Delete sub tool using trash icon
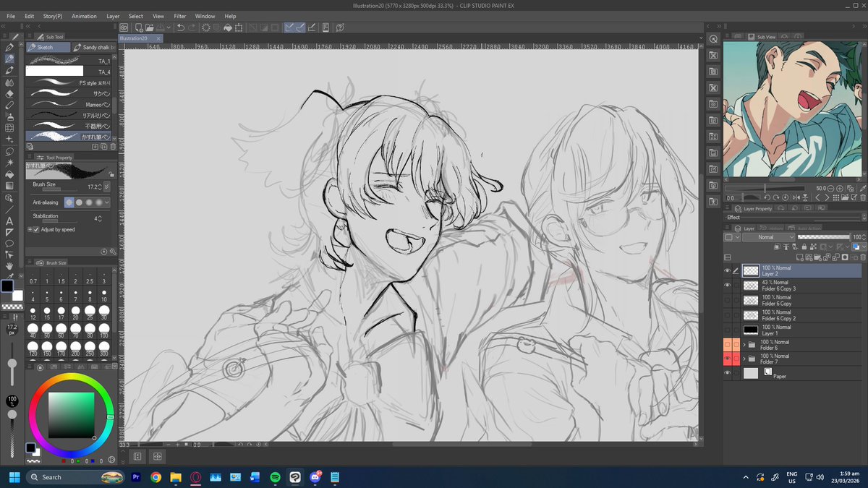 pos(113,147)
